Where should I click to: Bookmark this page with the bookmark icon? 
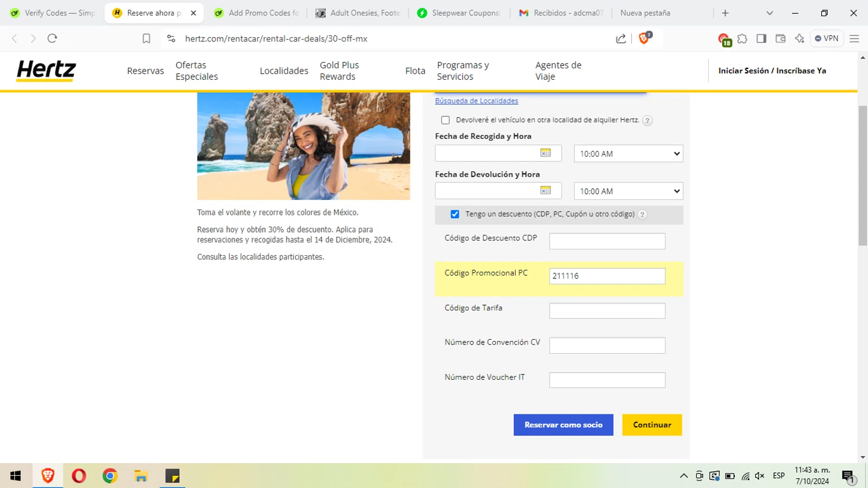pos(146,38)
